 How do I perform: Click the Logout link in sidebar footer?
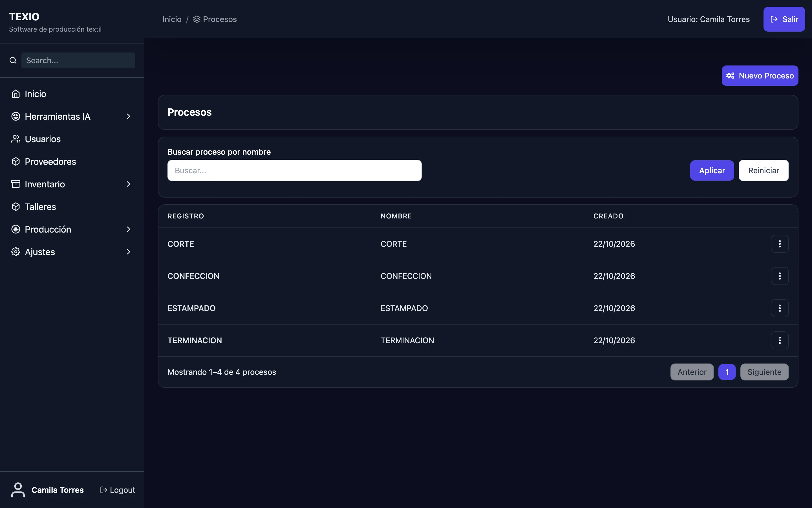118,490
